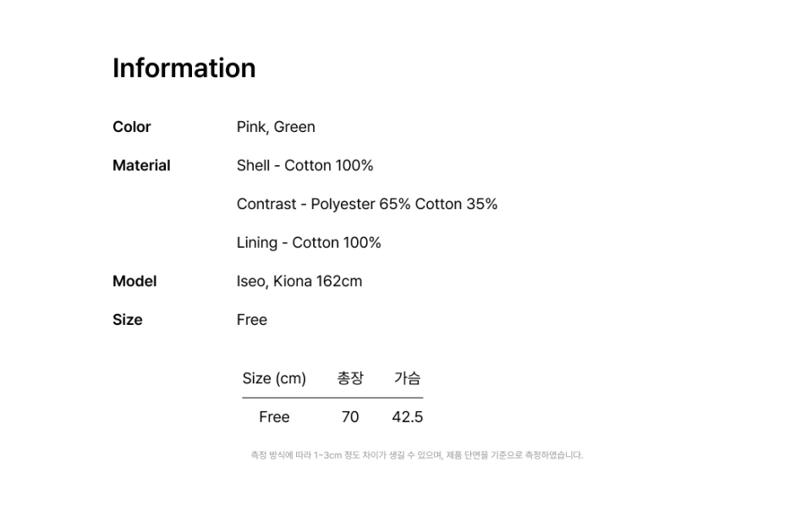Click Free next to the Size label
The width and height of the screenshot is (812, 517).
pos(252,320)
